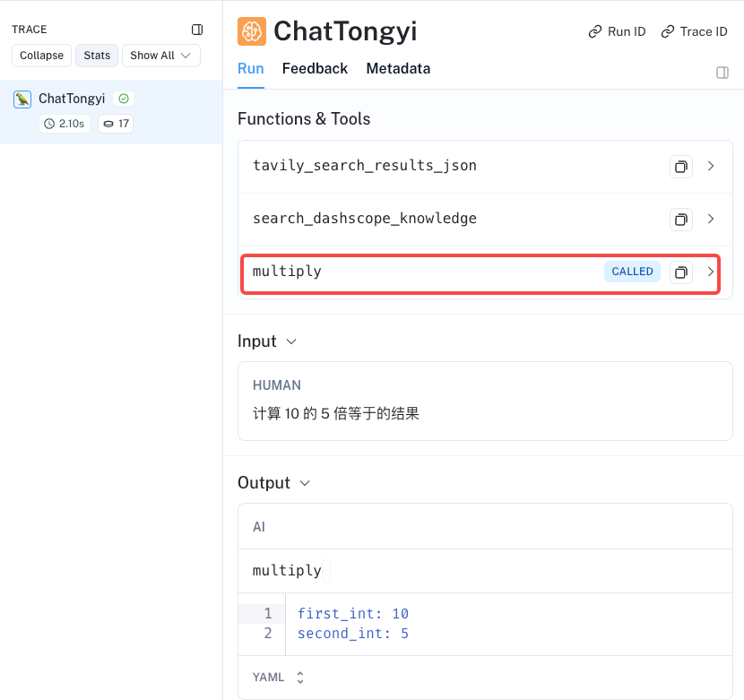
Task: Click the Functions & Tools heading
Action: point(304,118)
